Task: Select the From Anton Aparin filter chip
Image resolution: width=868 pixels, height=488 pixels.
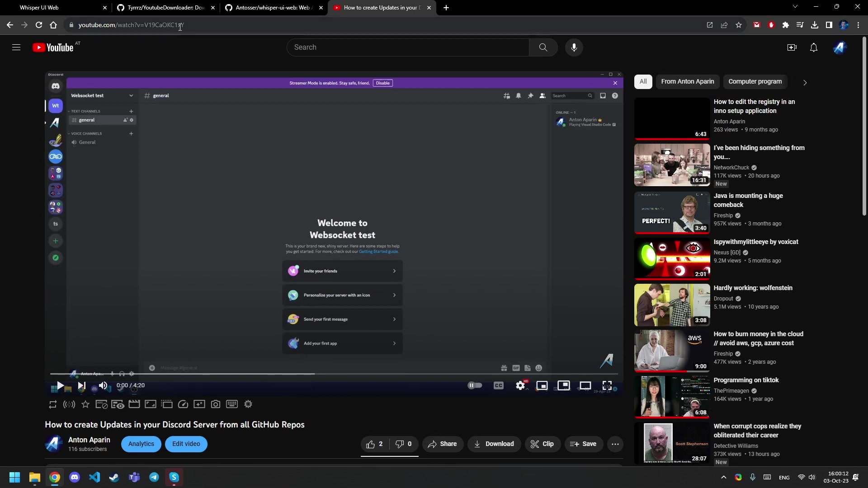Action: click(688, 81)
